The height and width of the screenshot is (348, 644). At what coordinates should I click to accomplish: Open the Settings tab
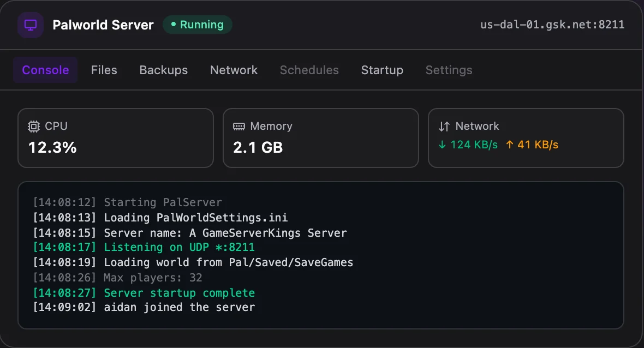tap(449, 70)
